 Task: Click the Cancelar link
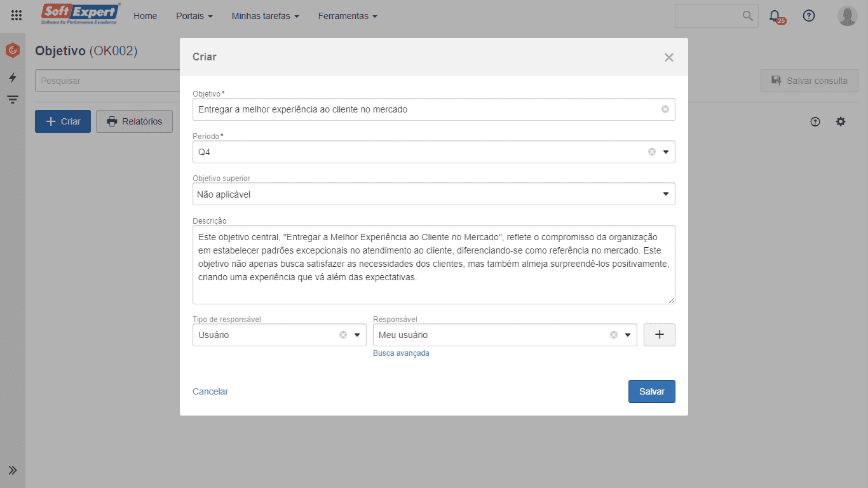(x=210, y=391)
